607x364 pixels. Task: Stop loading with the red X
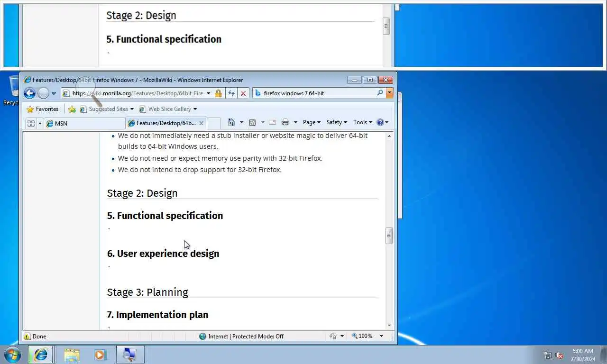point(243,93)
